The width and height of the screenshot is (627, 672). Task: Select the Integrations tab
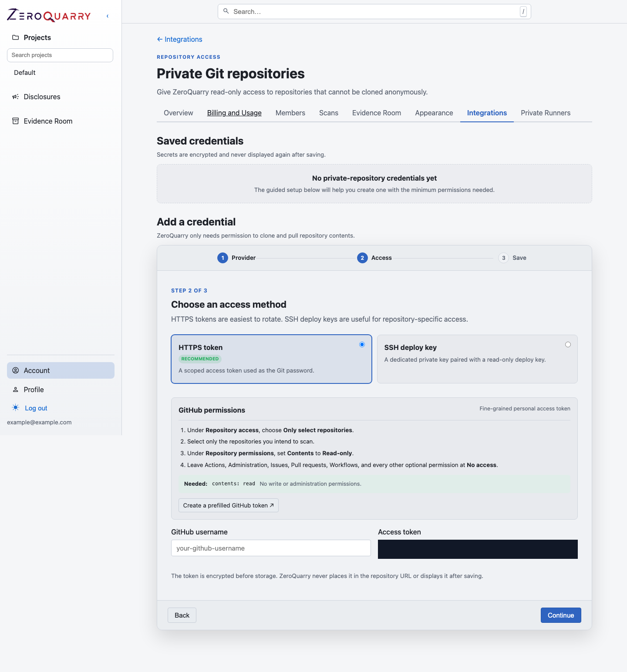click(487, 113)
